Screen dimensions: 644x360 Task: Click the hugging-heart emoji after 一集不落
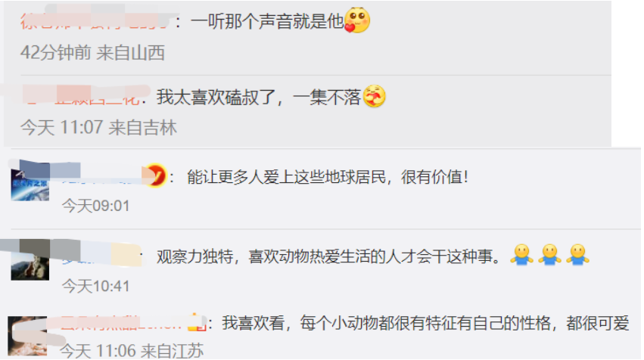pos(374,97)
